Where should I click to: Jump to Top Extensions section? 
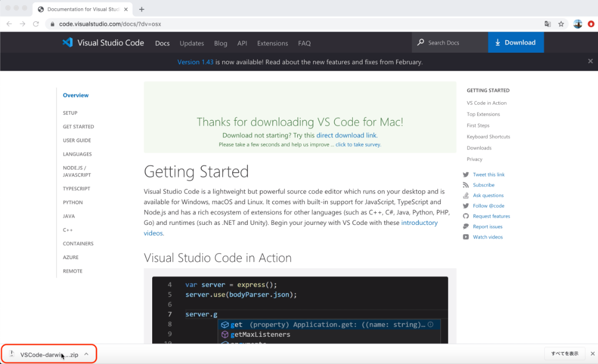tap(483, 114)
